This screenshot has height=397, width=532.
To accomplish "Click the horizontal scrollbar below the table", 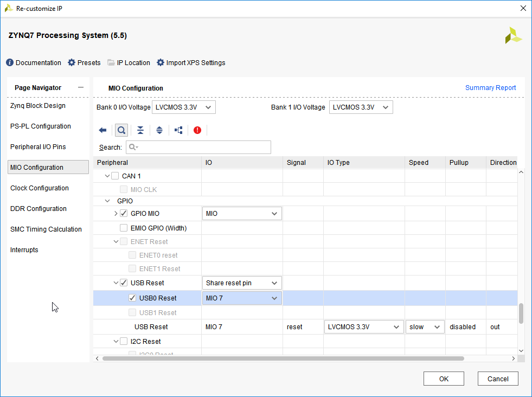I will [x=282, y=358].
